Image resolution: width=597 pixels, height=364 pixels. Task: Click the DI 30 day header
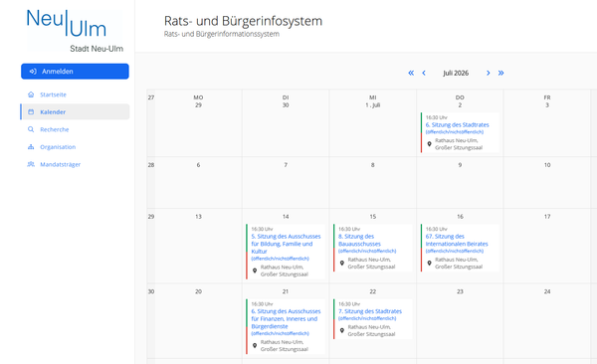(x=286, y=101)
